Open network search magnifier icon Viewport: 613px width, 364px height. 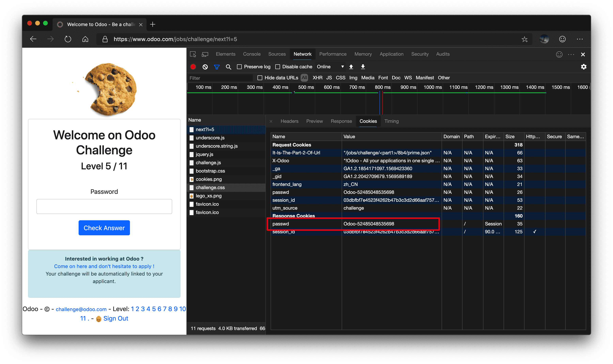tap(228, 67)
